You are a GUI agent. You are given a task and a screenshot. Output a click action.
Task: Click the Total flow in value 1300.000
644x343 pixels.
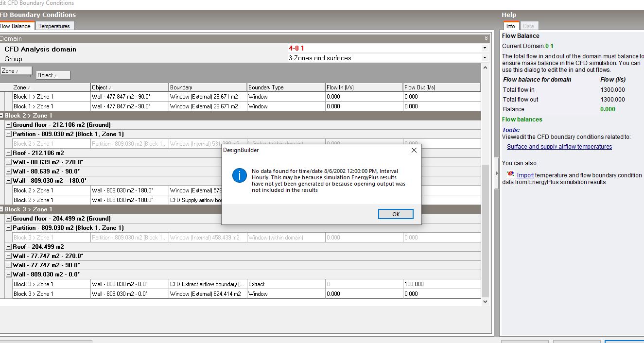point(613,90)
